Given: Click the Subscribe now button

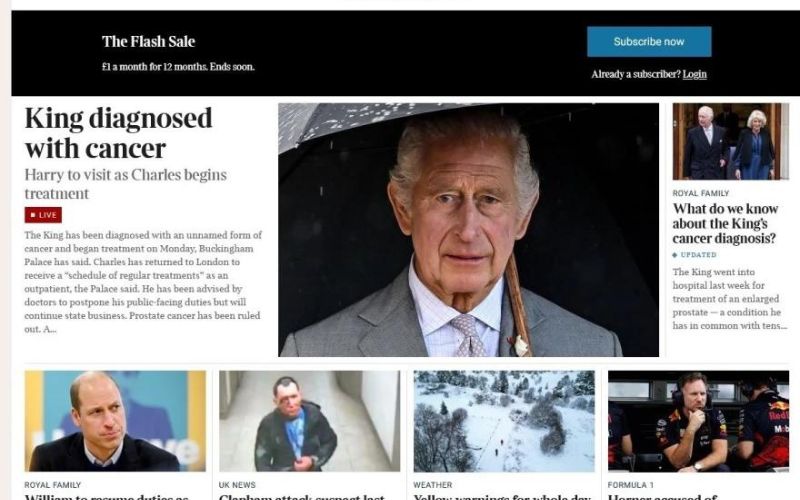Looking at the screenshot, I should 649,42.
